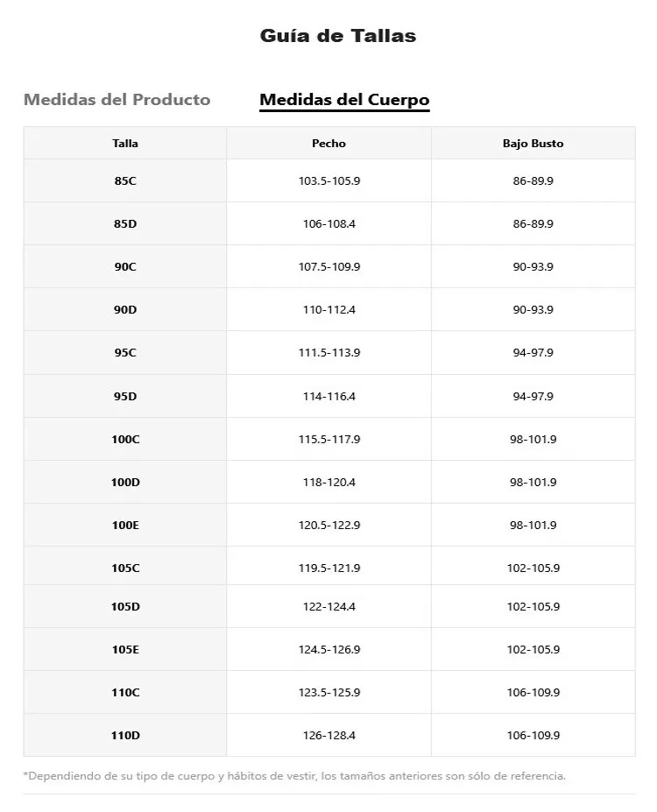
Task: Click Pecho value 118-120.4
Action: click(x=328, y=482)
